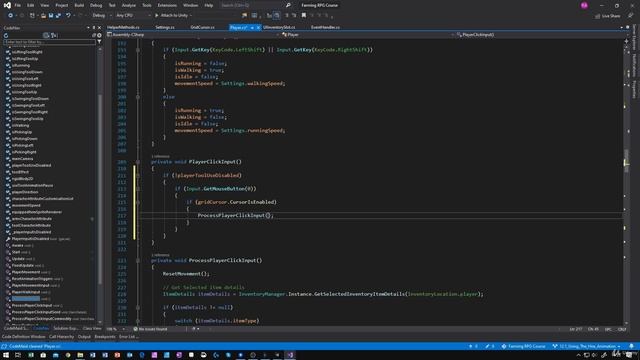The width and height of the screenshot is (640, 360).
Task: Open the Debug menu
Action: pyautogui.click(x=96, y=5)
